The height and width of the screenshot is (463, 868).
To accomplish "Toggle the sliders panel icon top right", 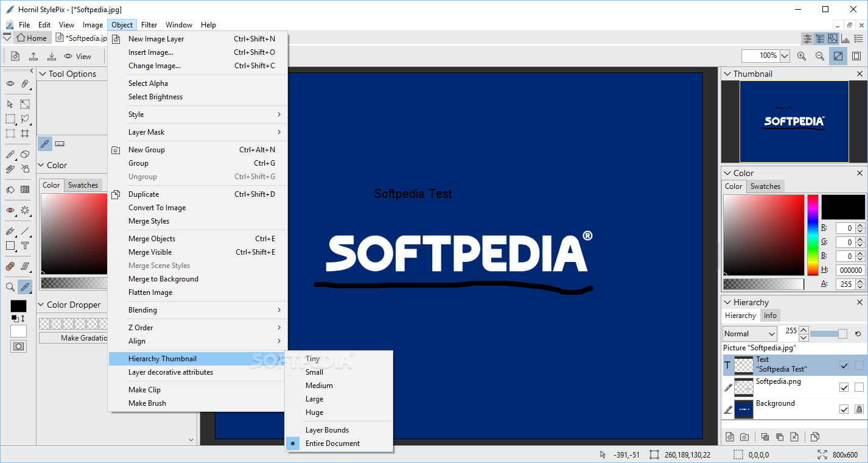I will click(808, 38).
